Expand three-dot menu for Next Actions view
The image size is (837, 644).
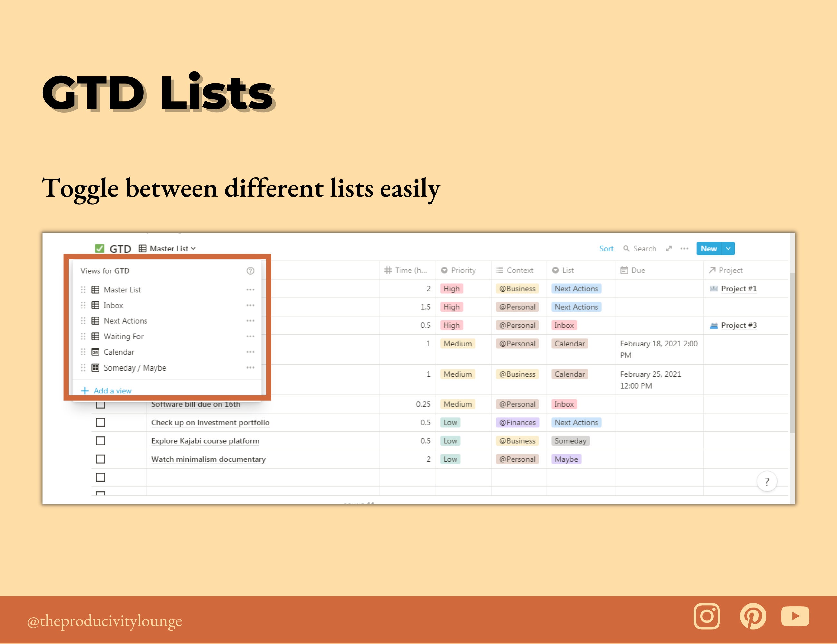click(251, 321)
